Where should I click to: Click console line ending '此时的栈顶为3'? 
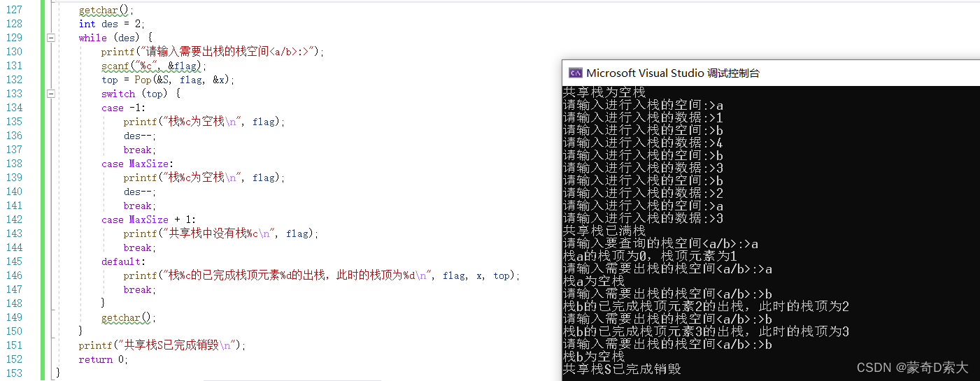click(706, 331)
